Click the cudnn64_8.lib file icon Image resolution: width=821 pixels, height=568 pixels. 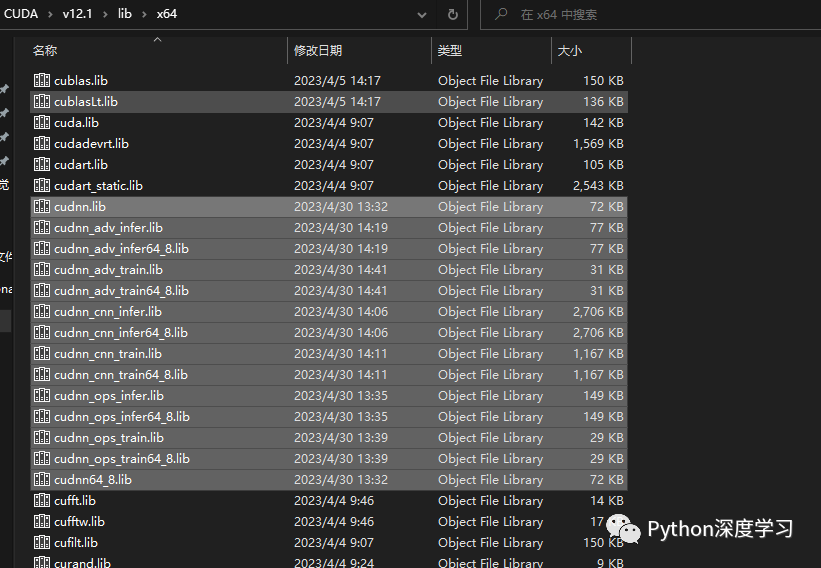[x=42, y=479]
